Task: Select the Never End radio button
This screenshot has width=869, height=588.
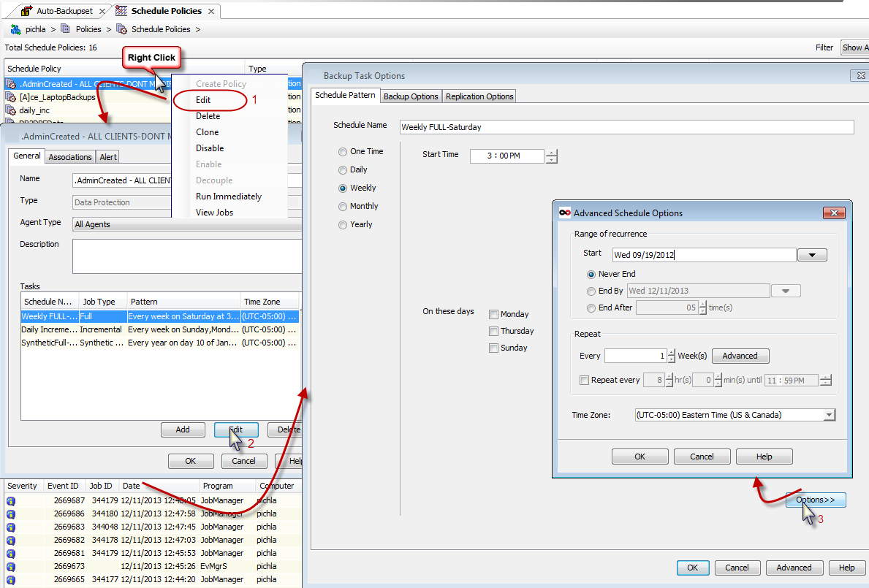Action: point(591,274)
